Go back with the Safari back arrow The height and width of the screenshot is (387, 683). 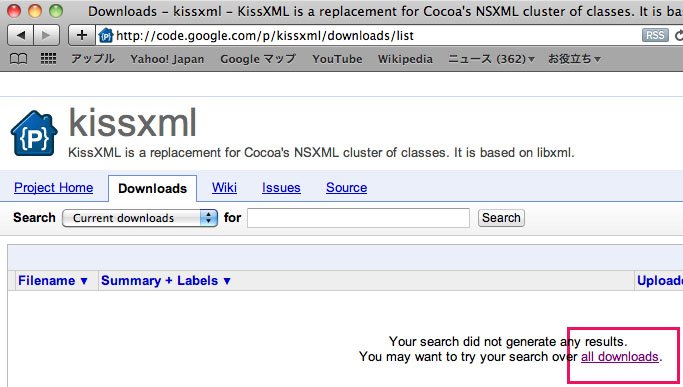click(21, 35)
